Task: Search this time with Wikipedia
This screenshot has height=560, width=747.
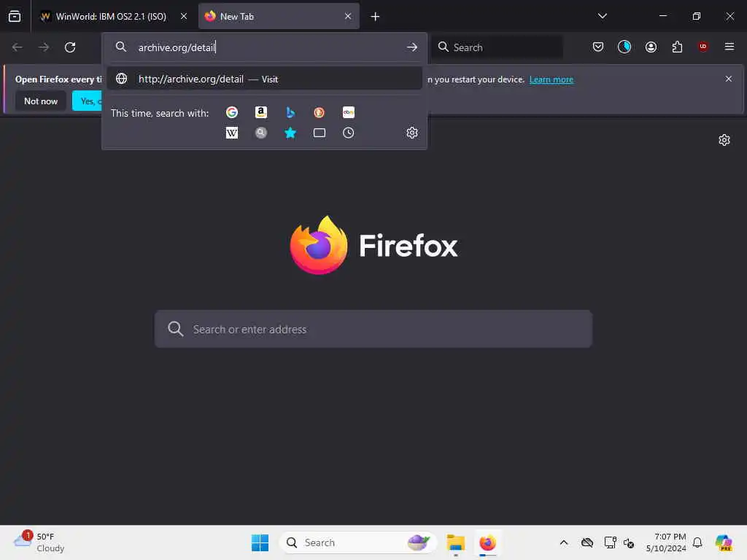Action: (x=231, y=133)
